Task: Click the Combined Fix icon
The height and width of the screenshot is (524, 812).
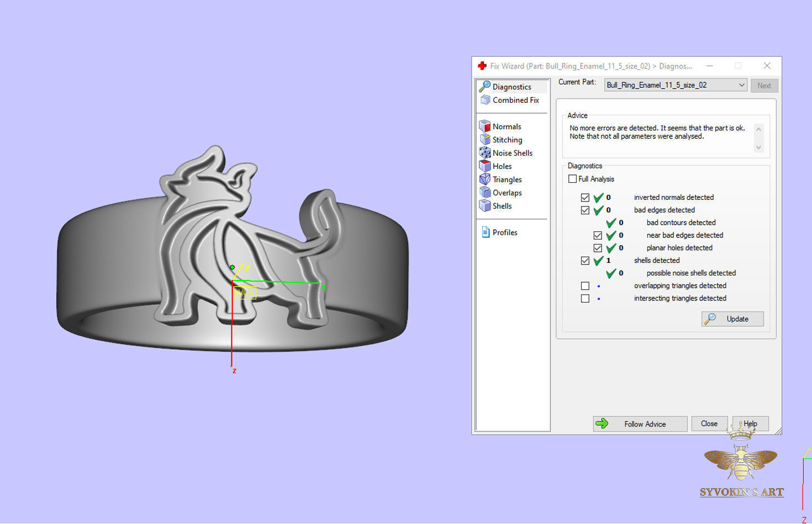Action: pyautogui.click(x=485, y=100)
